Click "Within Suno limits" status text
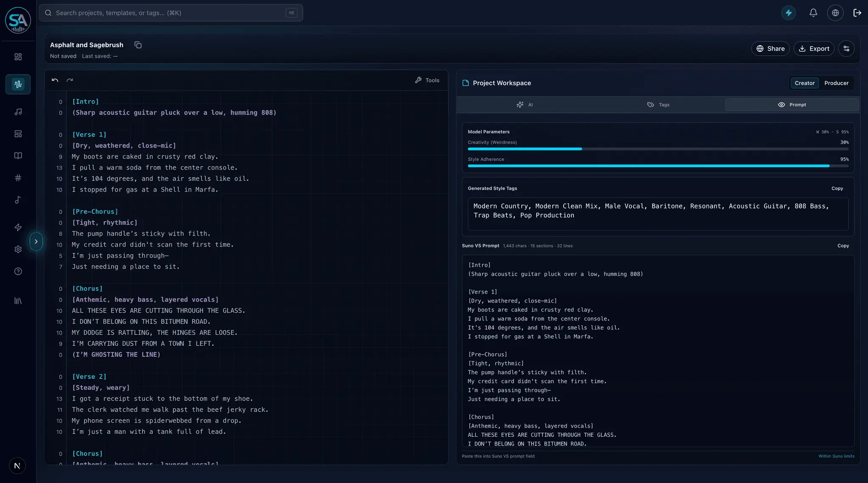 tap(836, 456)
